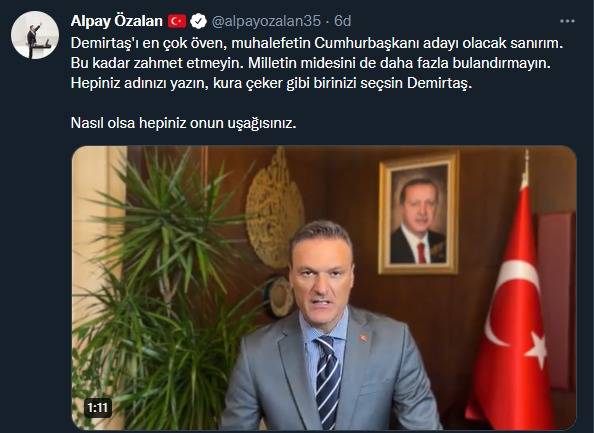
Task: Click the line "Bu kadar zahmet etmeyin"
Action: (x=310, y=63)
